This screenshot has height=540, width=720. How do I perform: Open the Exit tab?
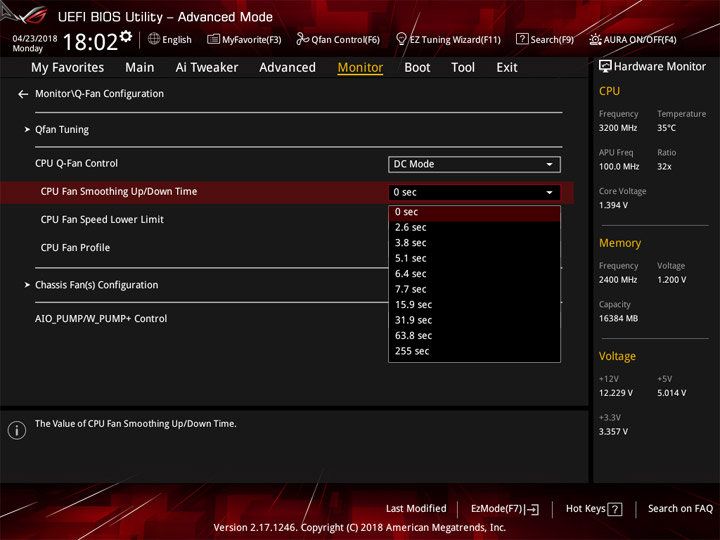(507, 68)
